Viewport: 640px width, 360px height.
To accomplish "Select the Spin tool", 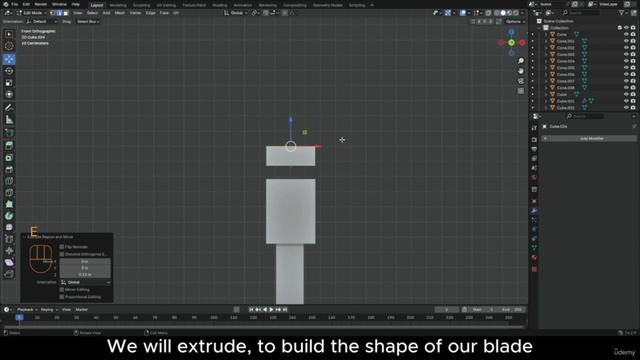I will (x=9, y=216).
